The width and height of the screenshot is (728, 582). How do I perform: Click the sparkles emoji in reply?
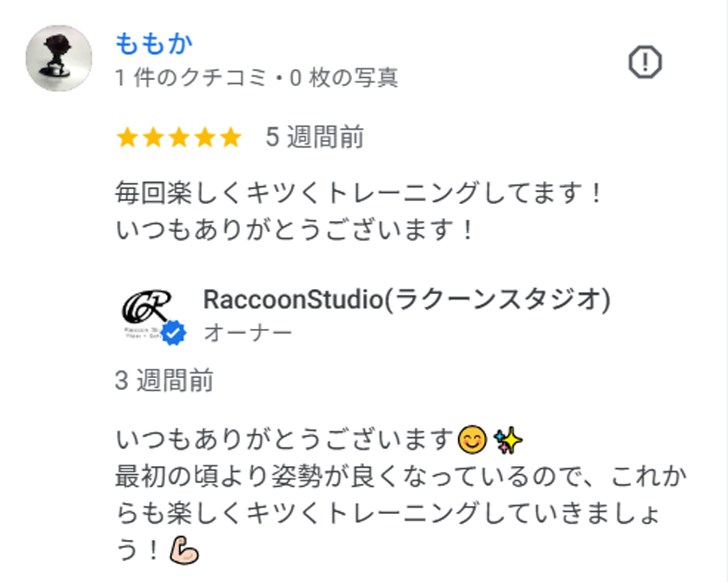507,440
